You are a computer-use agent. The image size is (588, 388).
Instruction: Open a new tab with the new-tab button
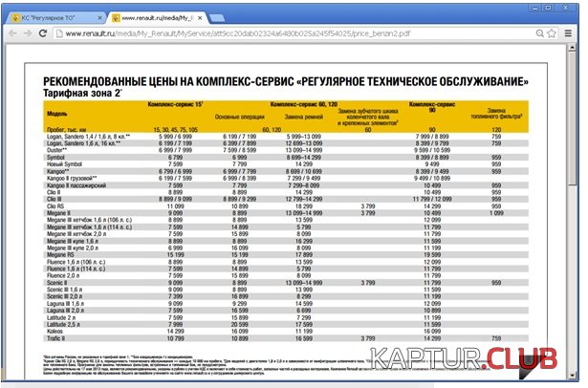point(216,17)
